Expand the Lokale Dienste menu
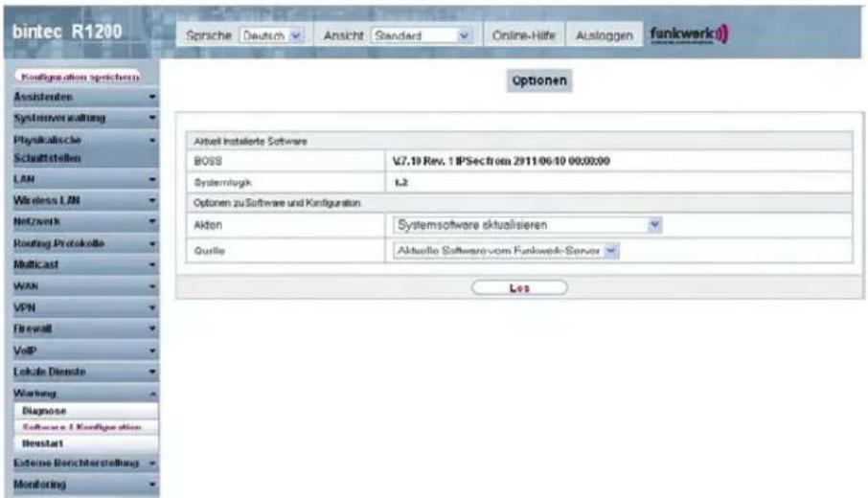The image size is (868, 498). pyautogui.click(x=84, y=372)
